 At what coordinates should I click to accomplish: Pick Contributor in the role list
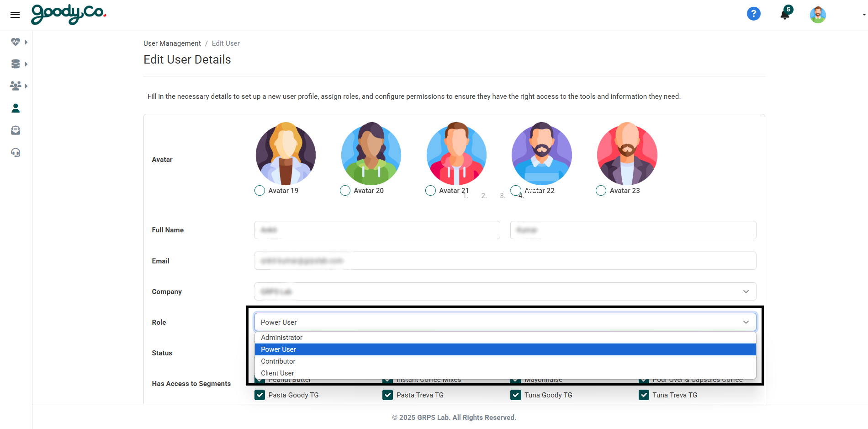coord(278,361)
